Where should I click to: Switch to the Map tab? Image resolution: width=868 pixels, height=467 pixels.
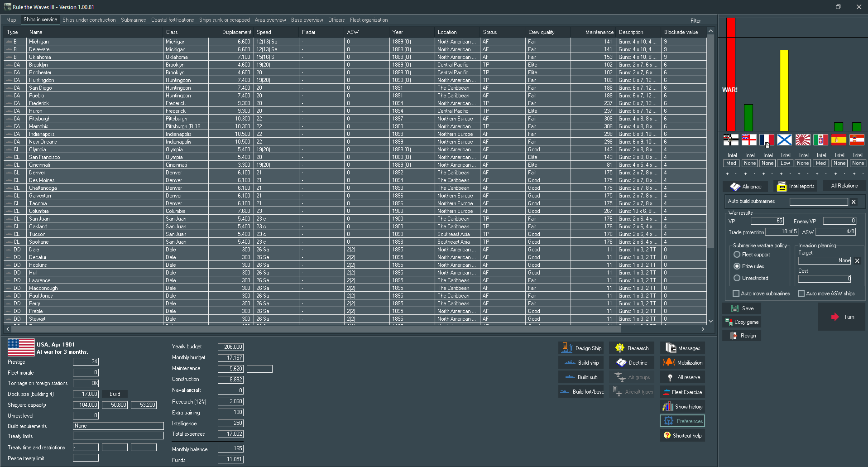point(11,20)
